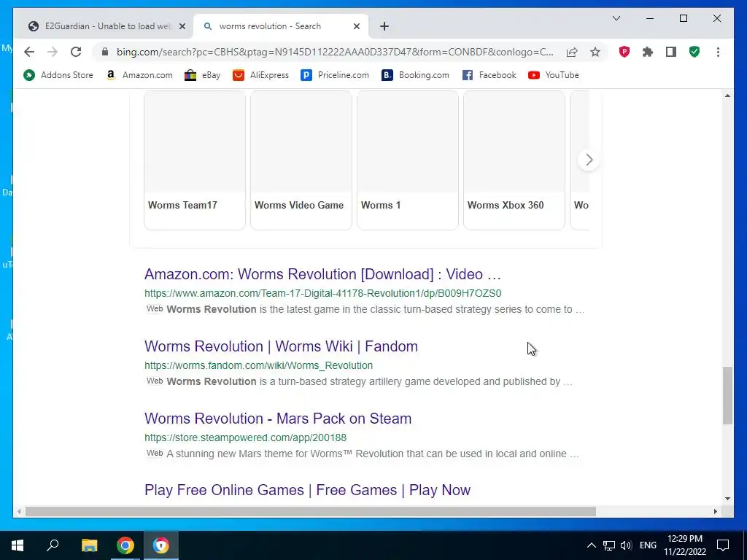
Task: Click the horizontal scroll right arrow
Action: [715, 511]
